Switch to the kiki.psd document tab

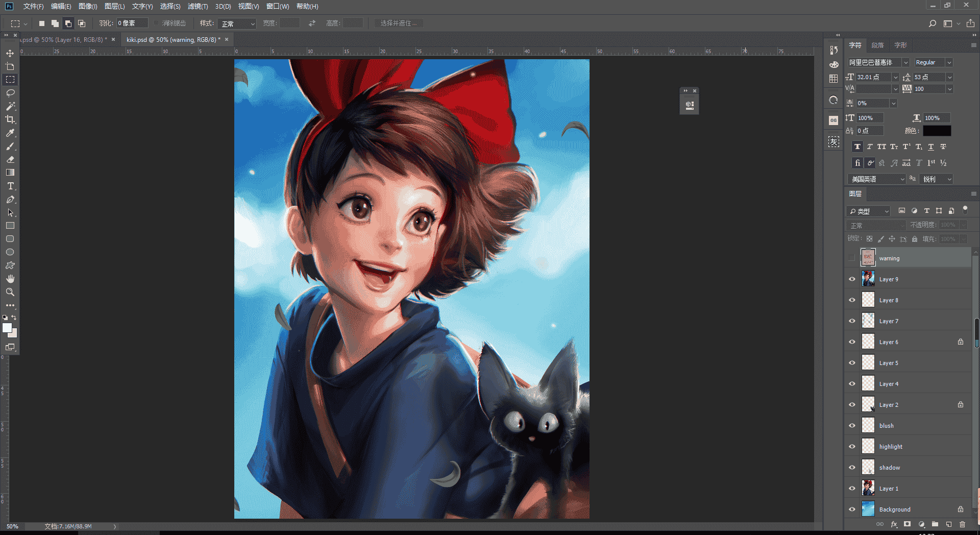[x=173, y=39]
